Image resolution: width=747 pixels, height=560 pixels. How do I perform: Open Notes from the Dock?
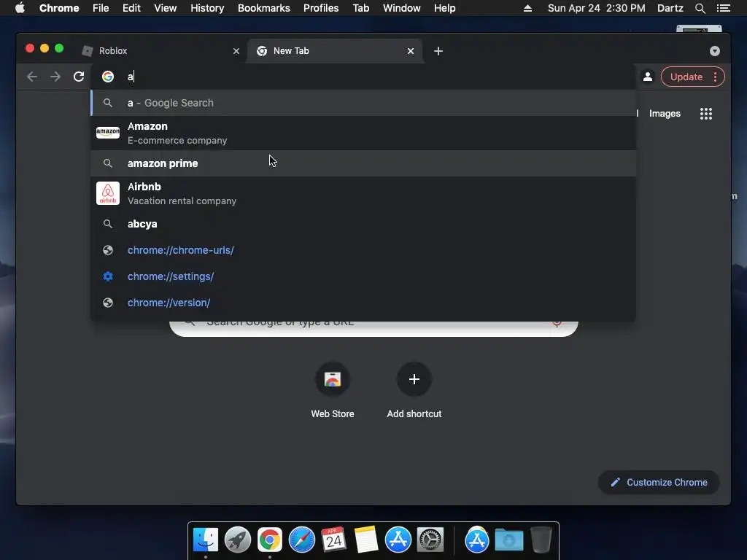pyautogui.click(x=366, y=540)
